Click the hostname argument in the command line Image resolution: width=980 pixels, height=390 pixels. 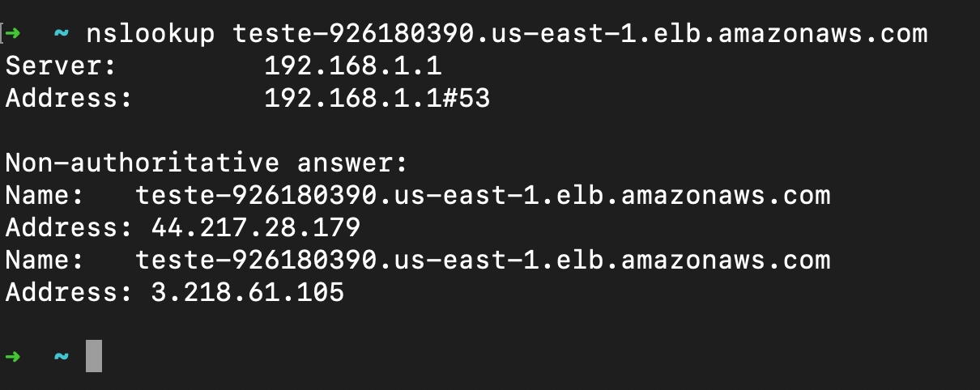tap(580, 34)
